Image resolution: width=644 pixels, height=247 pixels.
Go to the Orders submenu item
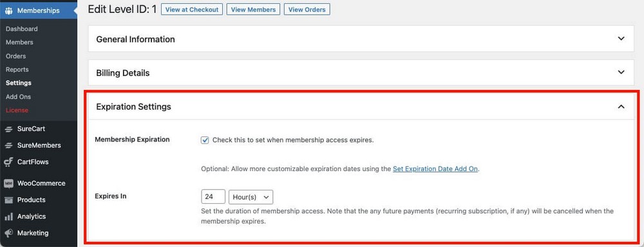pos(15,56)
